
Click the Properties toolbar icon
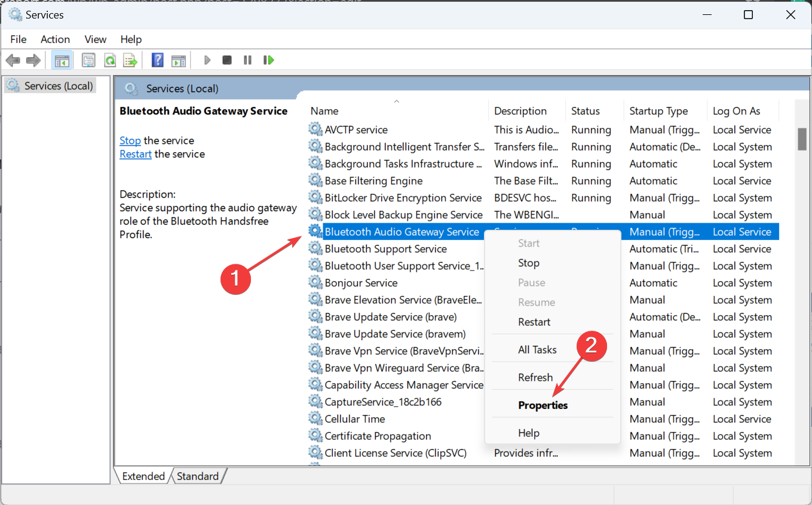pyautogui.click(x=89, y=60)
